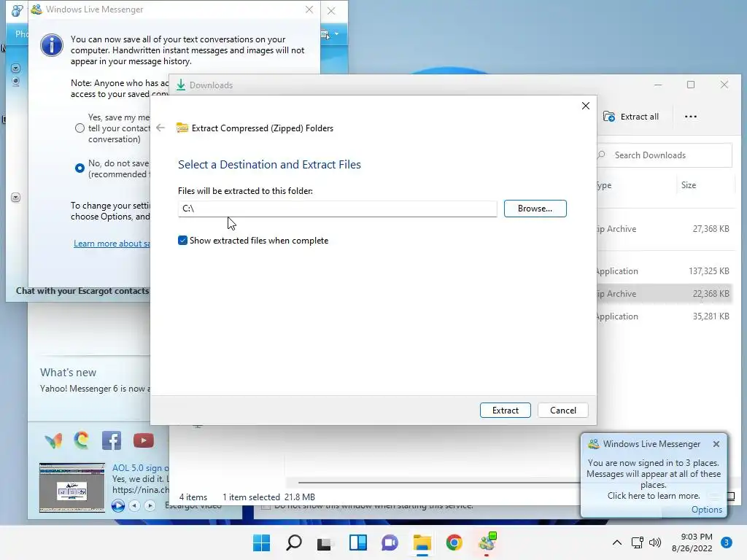Select the 27,368 KB zip archive row

coord(664,229)
